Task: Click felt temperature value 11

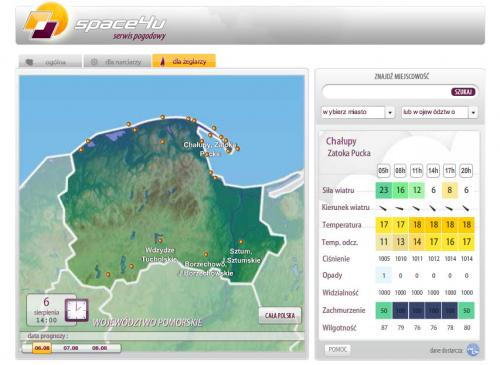Action: [x=384, y=242]
